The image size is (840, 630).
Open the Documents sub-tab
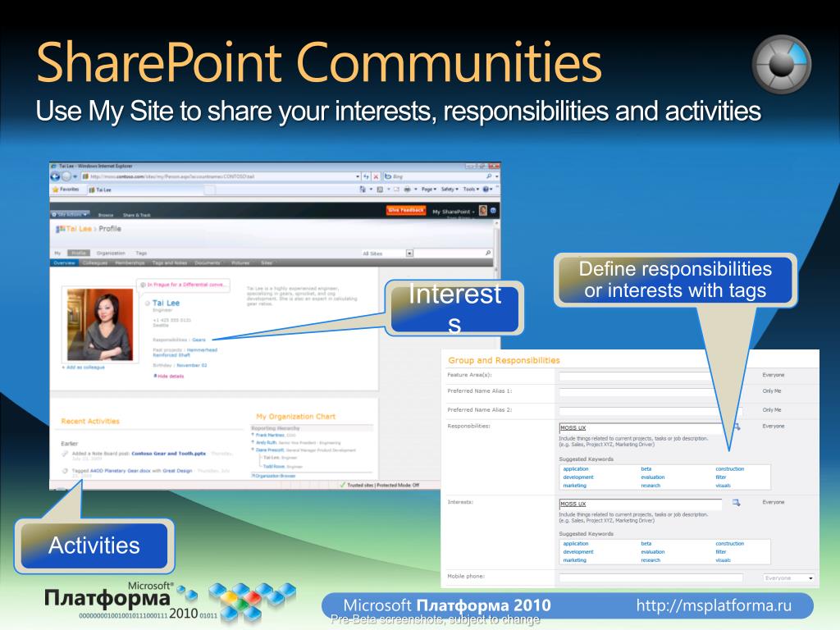208,263
